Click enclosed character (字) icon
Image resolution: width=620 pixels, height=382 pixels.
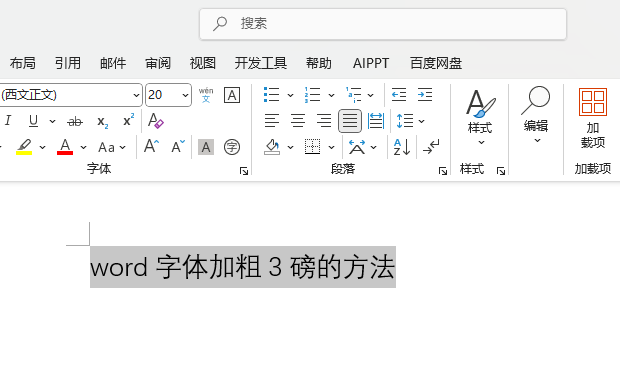pyautogui.click(x=232, y=147)
